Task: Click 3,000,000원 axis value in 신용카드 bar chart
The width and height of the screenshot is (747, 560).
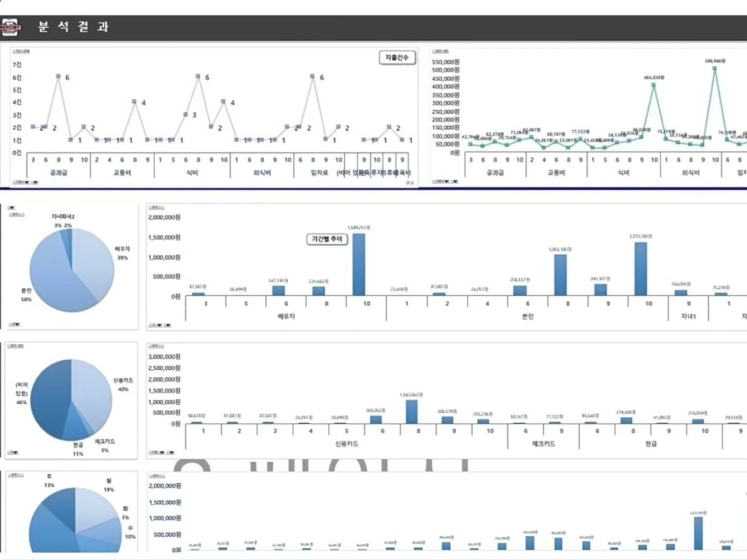Action: point(164,357)
